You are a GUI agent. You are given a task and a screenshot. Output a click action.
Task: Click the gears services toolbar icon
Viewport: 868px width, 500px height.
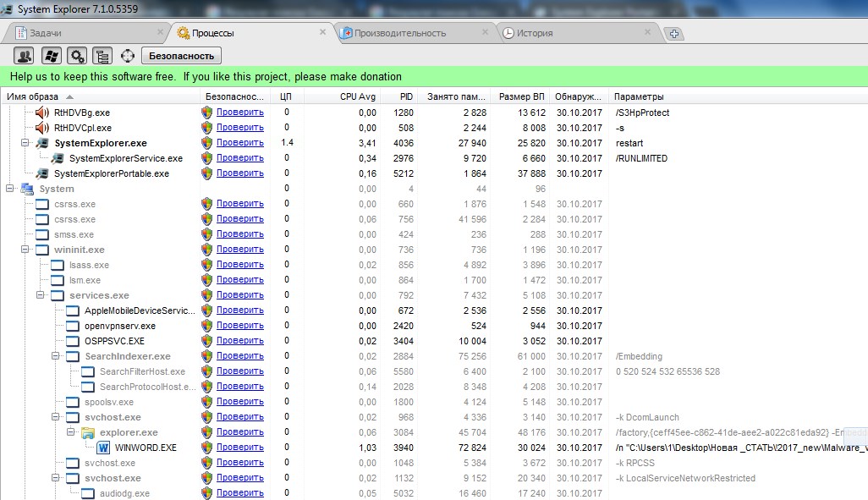[x=76, y=56]
